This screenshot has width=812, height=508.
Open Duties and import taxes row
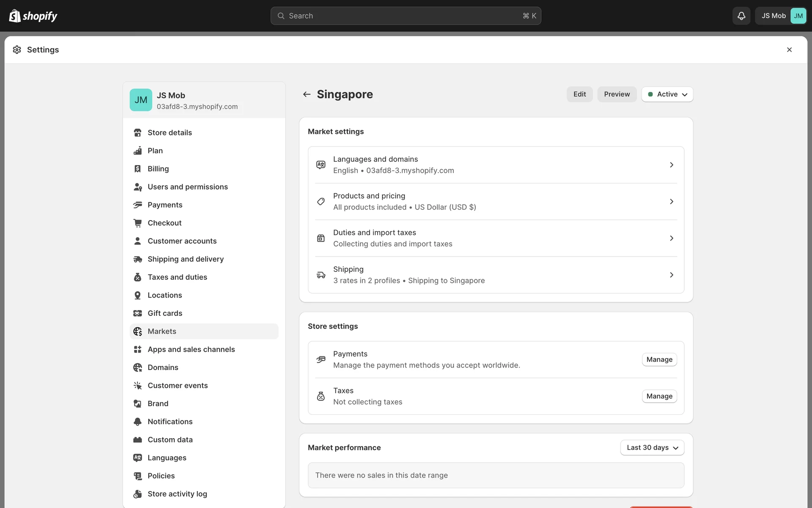[x=496, y=238]
